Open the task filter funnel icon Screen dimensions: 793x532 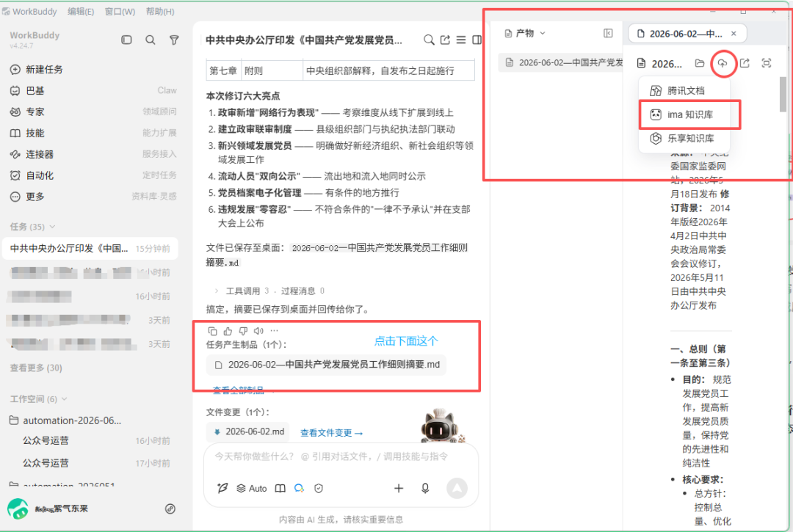pyautogui.click(x=174, y=40)
